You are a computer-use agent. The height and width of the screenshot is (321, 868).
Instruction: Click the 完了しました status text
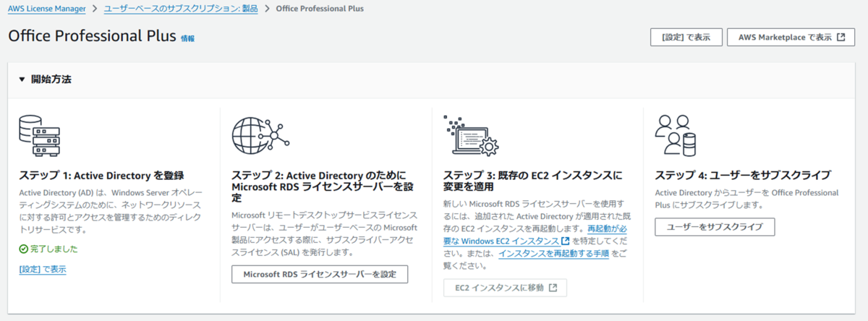coord(54,249)
